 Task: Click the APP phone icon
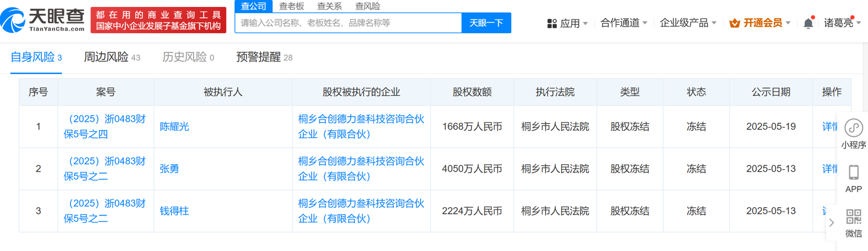click(853, 173)
